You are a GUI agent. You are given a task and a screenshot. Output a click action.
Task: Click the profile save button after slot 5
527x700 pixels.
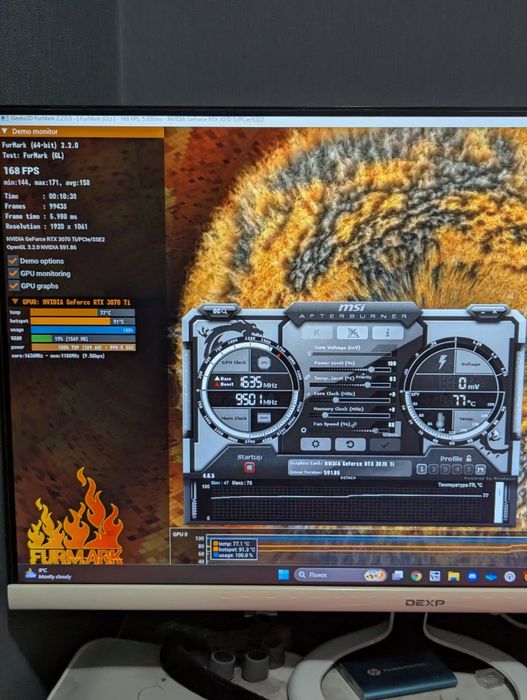480,469
